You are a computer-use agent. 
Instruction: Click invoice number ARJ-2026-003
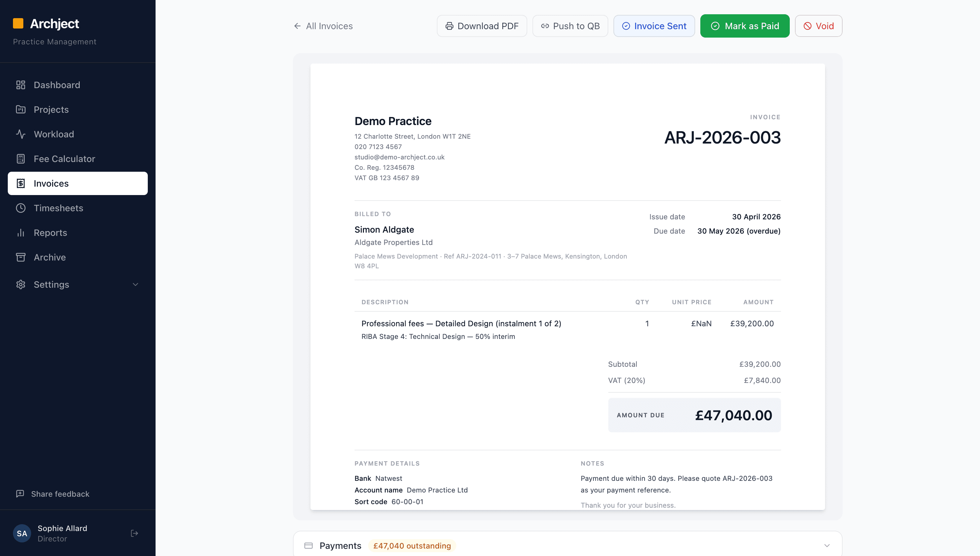(722, 137)
